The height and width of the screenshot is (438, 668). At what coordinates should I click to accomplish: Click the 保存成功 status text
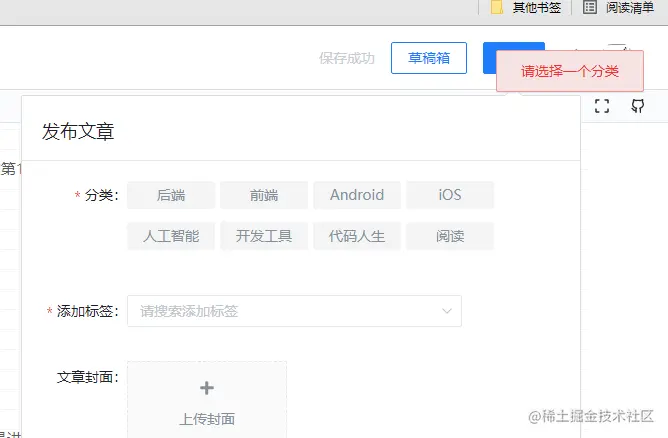pos(347,58)
